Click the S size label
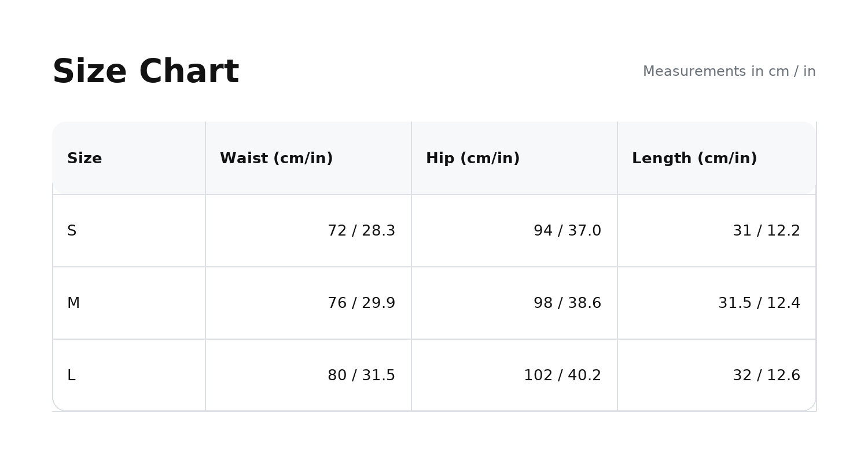Screen dimensions: 868x463 pos(72,231)
